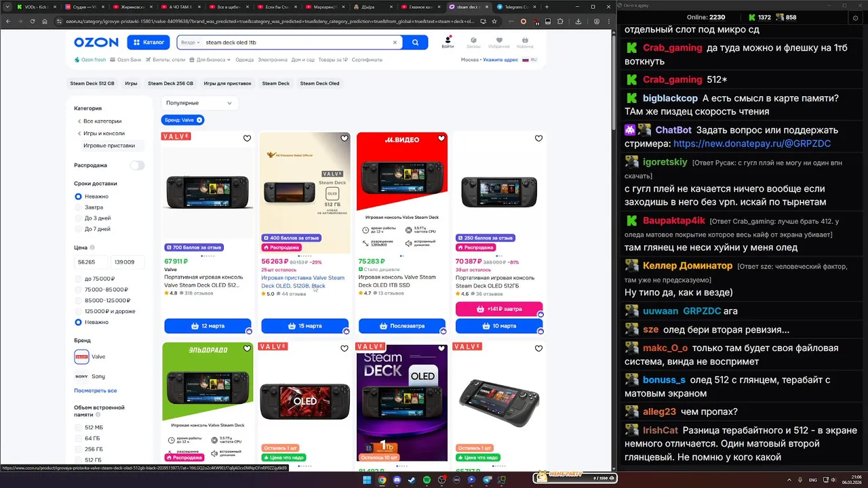Go up to Игры и консоли category
Image resolution: width=868 pixels, height=488 pixels.
coord(103,134)
